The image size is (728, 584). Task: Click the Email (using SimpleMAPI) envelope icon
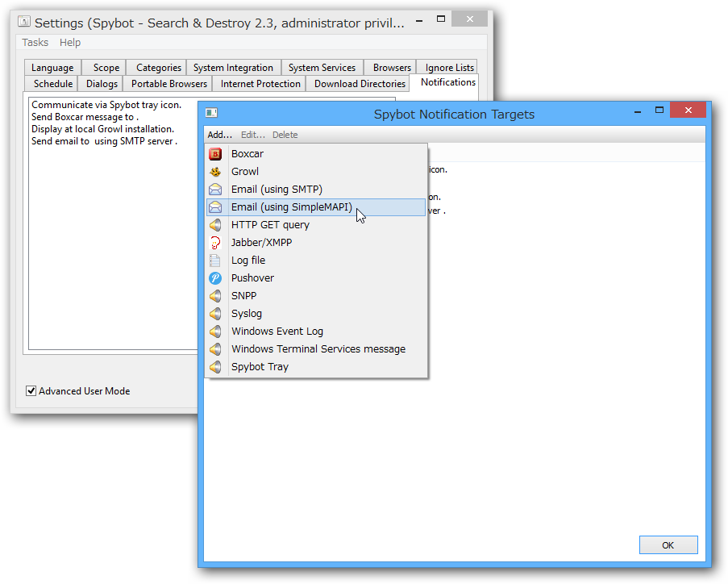(215, 207)
